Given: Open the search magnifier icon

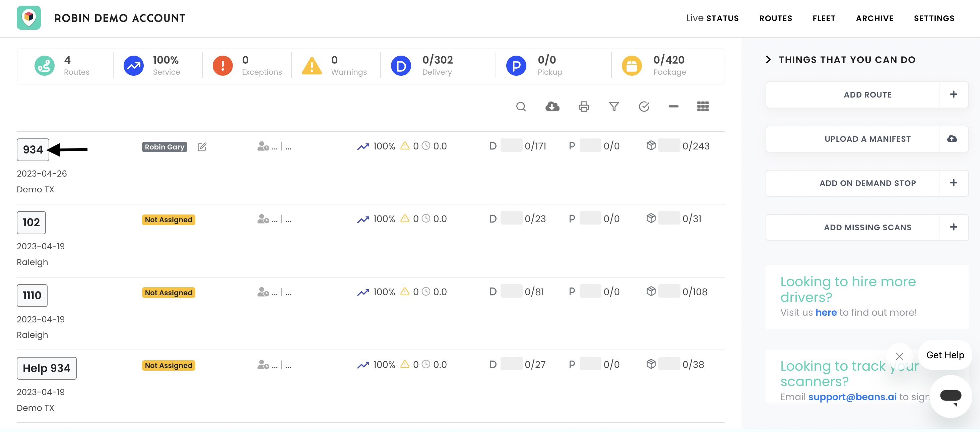Looking at the screenshot, I should tap(521, 107).
